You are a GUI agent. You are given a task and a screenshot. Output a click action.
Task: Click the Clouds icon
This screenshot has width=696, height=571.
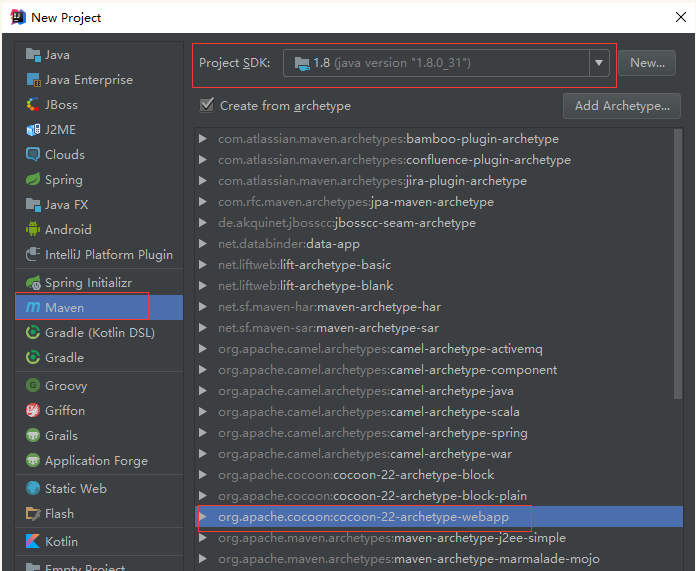point(33,155)
